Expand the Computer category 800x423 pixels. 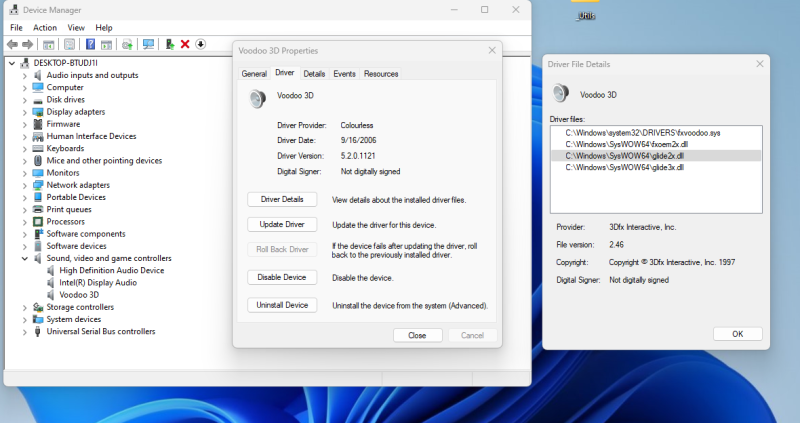tap(24, 88)
